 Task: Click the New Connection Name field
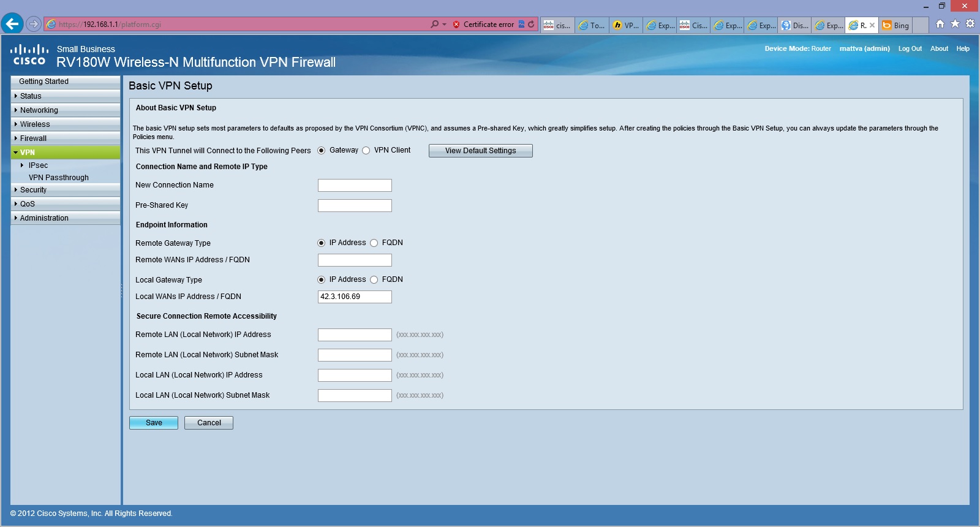[x=355, y=185]
